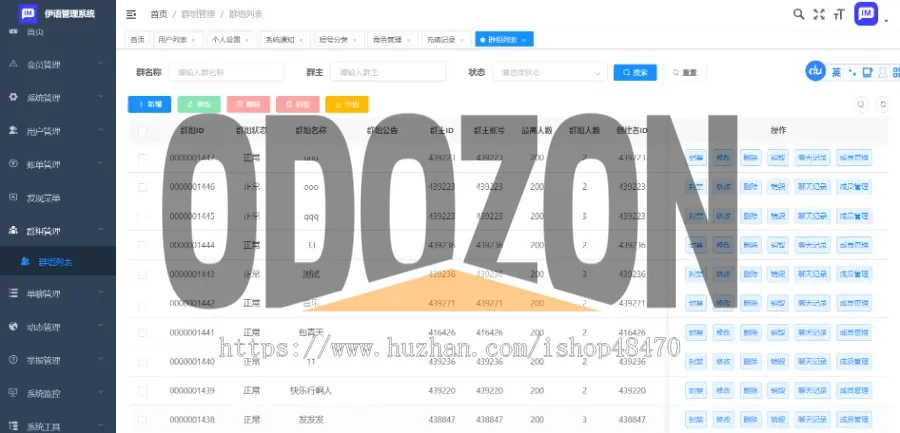Click the group name cell 包青天
Image resolution: width=900 pixels, height=433 pixels.
click(x=312, y=333)
